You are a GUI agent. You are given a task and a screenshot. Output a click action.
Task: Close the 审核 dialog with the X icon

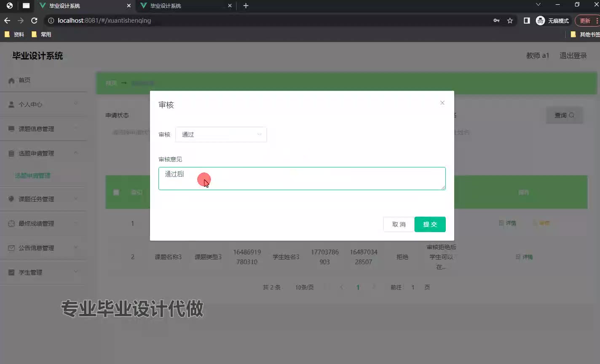point(442,103)
